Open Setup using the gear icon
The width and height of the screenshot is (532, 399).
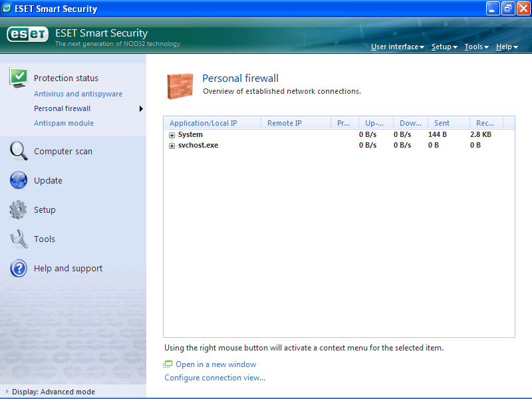19,209
